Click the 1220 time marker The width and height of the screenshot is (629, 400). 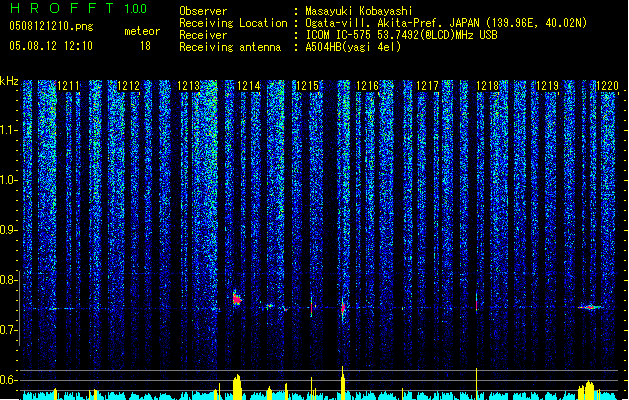pos(607,86)
